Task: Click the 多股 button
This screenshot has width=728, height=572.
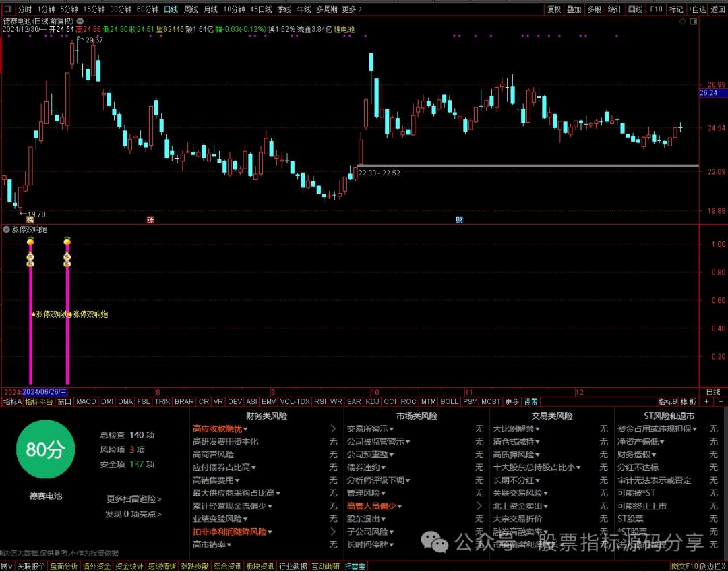Action: [x=594, y=9]
